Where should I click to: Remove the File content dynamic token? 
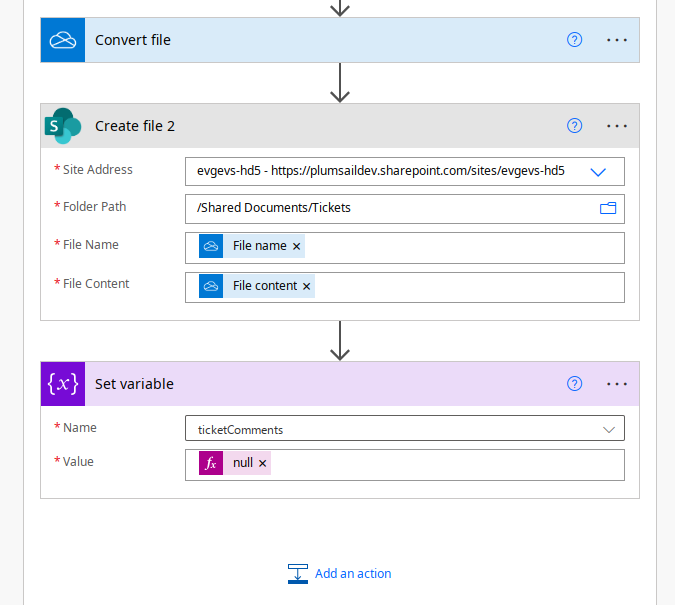click(307, 286)
